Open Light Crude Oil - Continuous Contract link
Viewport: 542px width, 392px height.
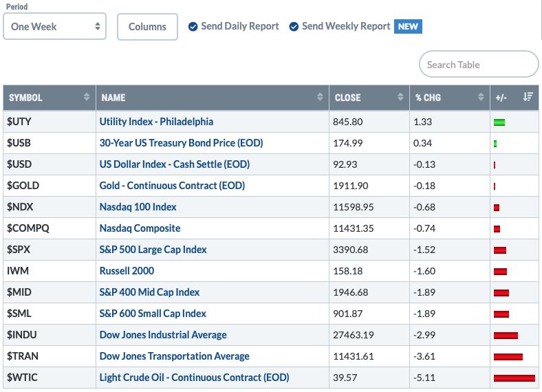point(194,378)
